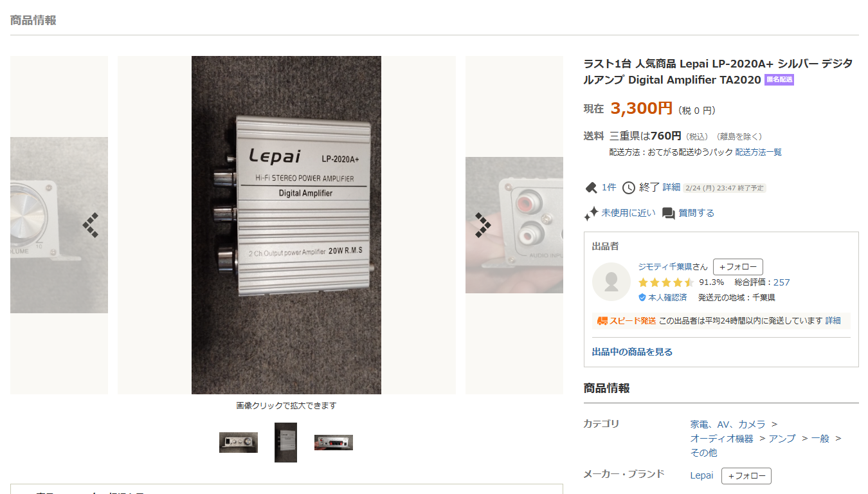The height and width of the screenshot is (494, 868).
Task: Follow seller with +フォロー button
Action: coord(738,267)
